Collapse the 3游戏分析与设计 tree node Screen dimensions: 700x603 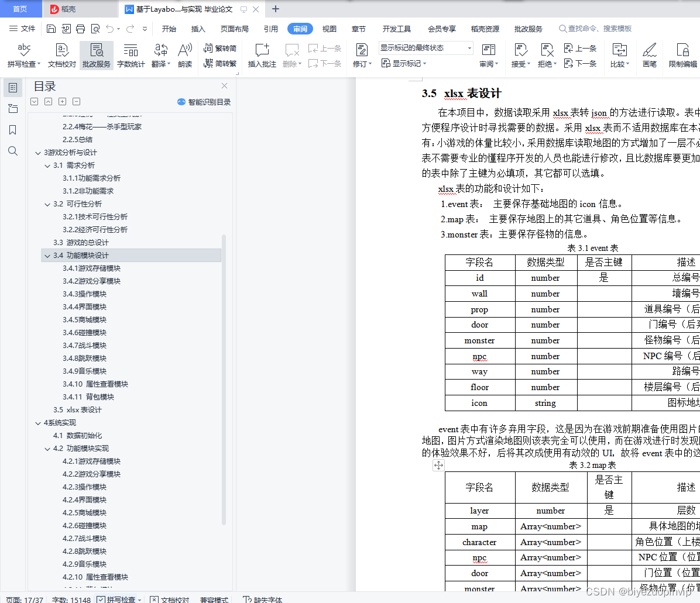pos(38,153)
